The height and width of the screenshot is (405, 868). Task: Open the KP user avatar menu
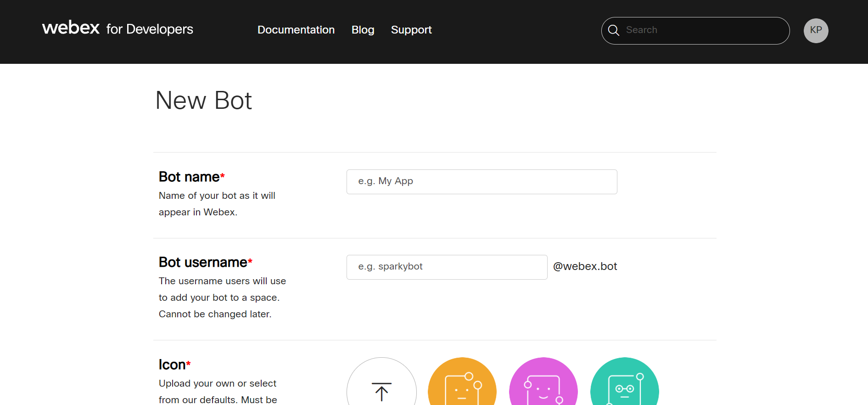coord(816,31)
